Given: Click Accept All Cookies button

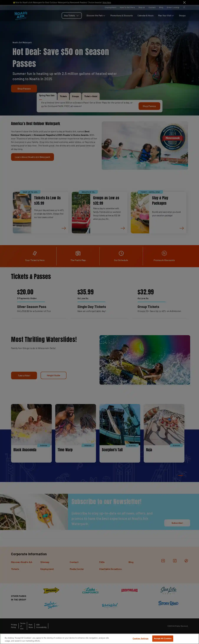Looking at the screenshot, I should coord(163,638).
